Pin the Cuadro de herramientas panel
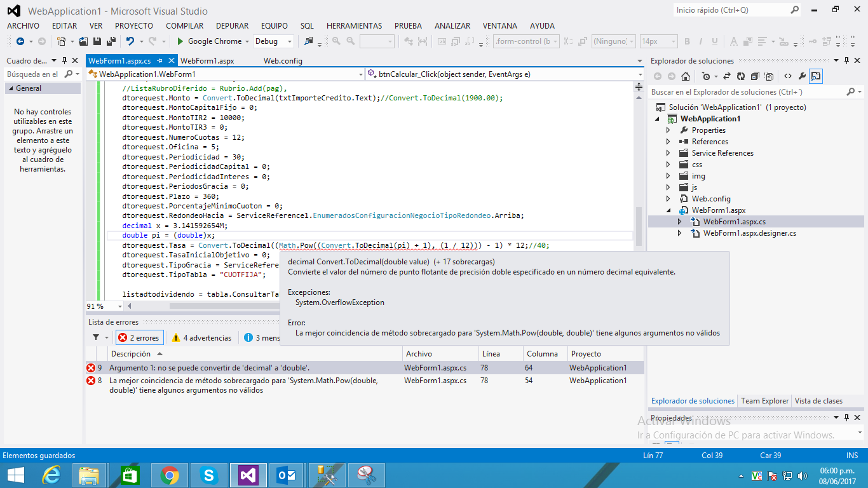868x488 pixels. pos(64,61)
